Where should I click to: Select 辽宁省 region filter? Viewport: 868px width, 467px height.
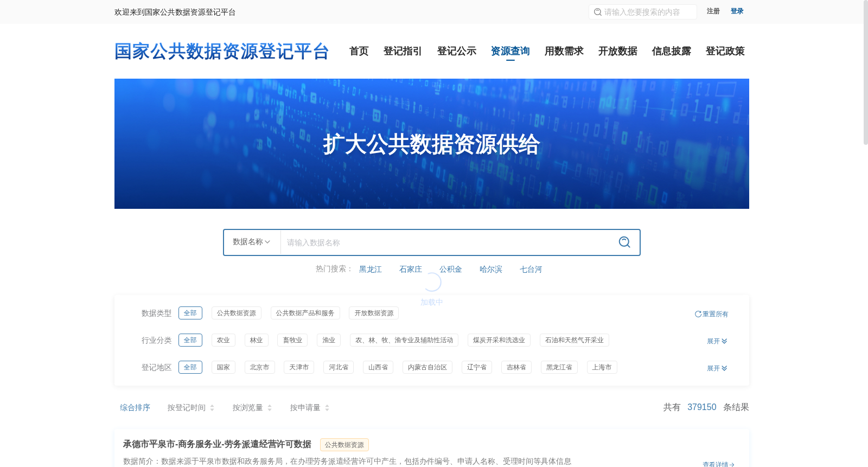coord(477,367)
